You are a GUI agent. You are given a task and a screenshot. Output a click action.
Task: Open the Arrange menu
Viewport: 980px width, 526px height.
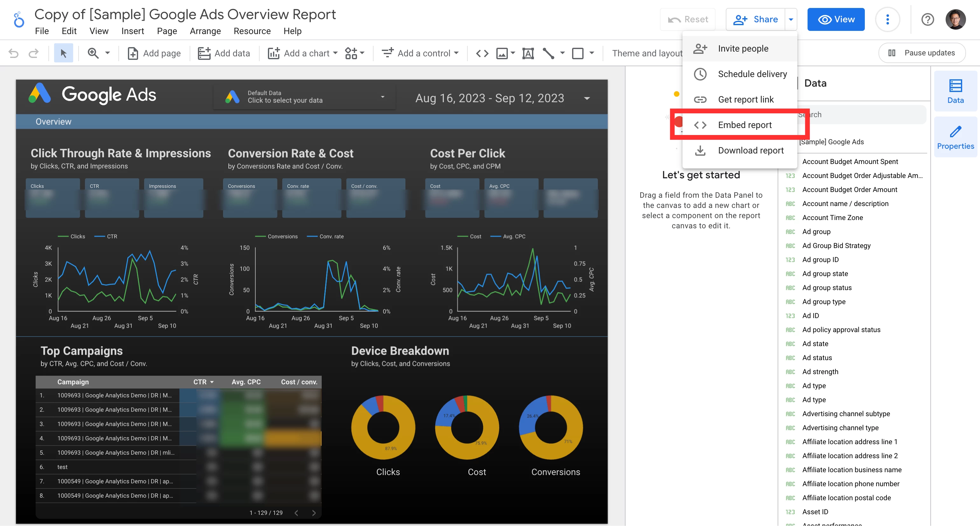point(205,31)
